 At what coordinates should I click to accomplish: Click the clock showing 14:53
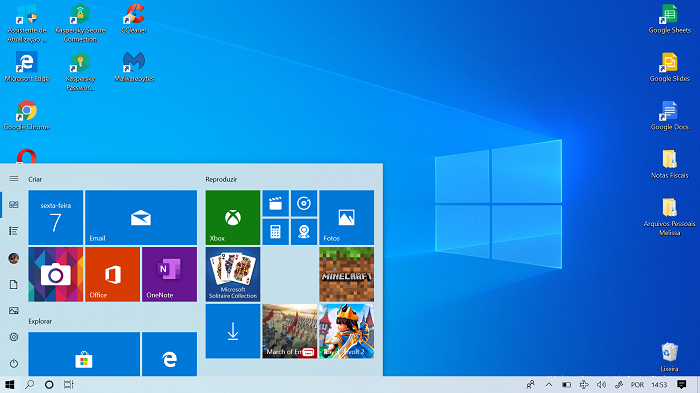pyautogui.click(x=659, y=385)
